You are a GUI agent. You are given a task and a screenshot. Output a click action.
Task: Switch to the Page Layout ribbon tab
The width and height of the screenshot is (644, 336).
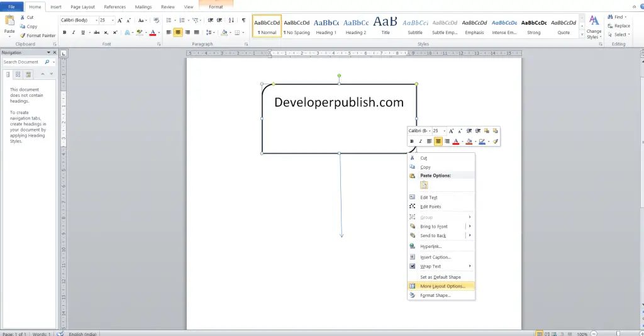pyautogui.click(x=82, y=7)
